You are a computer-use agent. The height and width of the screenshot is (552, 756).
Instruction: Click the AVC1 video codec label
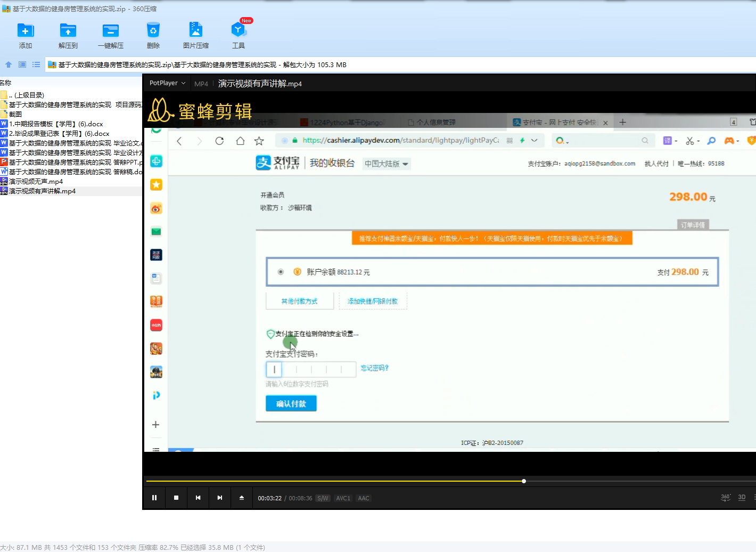pyautogui.click(x=343, y=498)
